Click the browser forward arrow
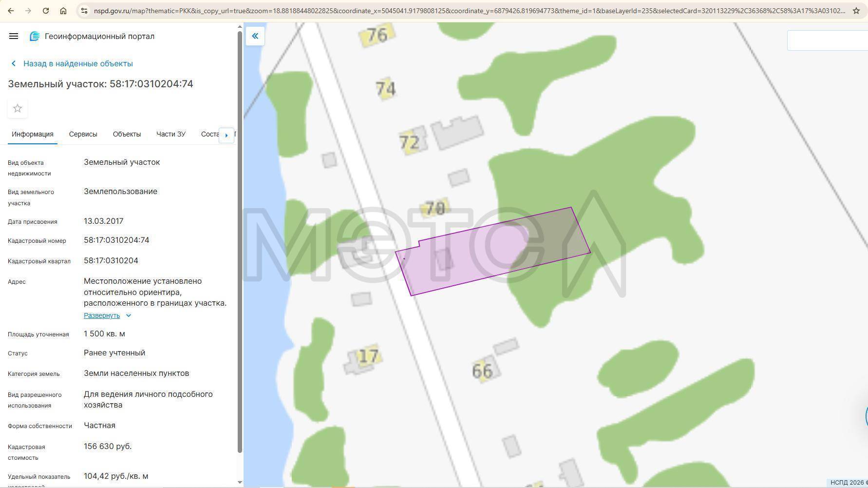This screenshot has width=868, height=488. (x=28, y=11)
